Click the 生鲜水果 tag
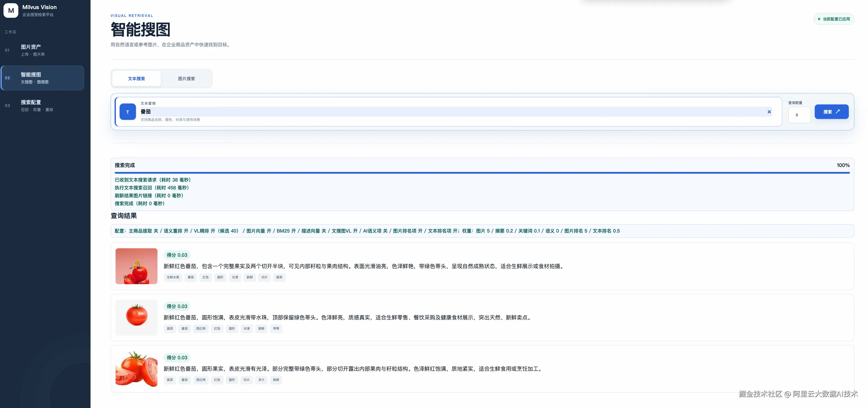Image resolution: width=868 pixels, height=408 pixels. 173,277
